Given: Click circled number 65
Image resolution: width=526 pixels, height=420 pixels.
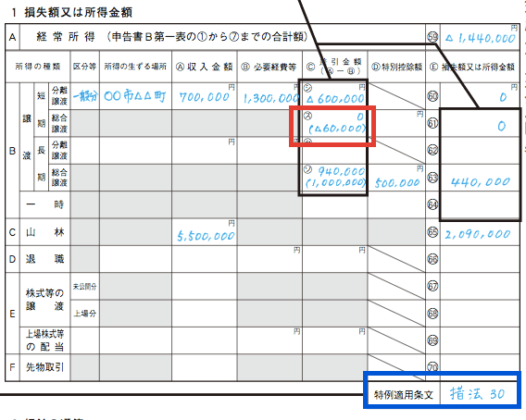Looking at the screenshot, I should coord(432,232).
